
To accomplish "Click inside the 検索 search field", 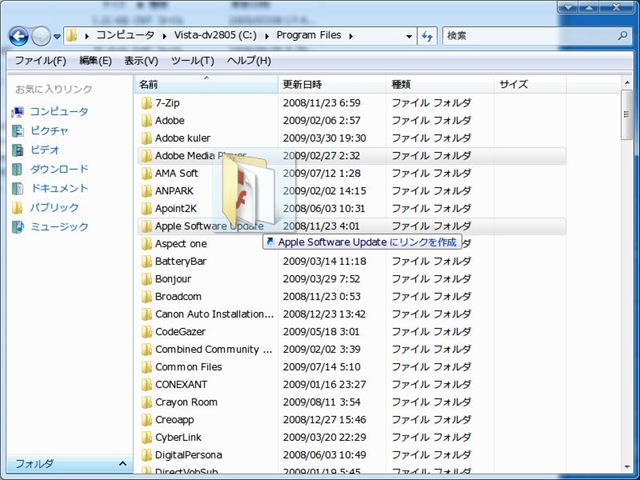I will [x=529, y=36].
